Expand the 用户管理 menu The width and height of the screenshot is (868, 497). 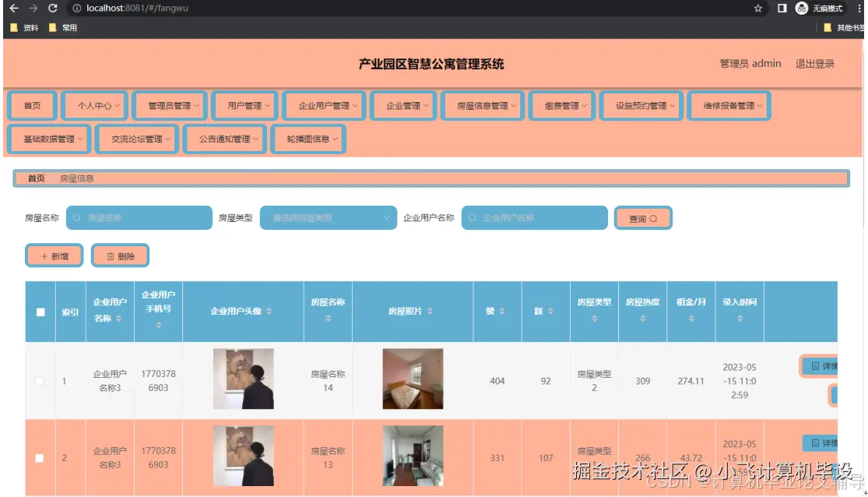pyautogui.click(x=244, y=105)
